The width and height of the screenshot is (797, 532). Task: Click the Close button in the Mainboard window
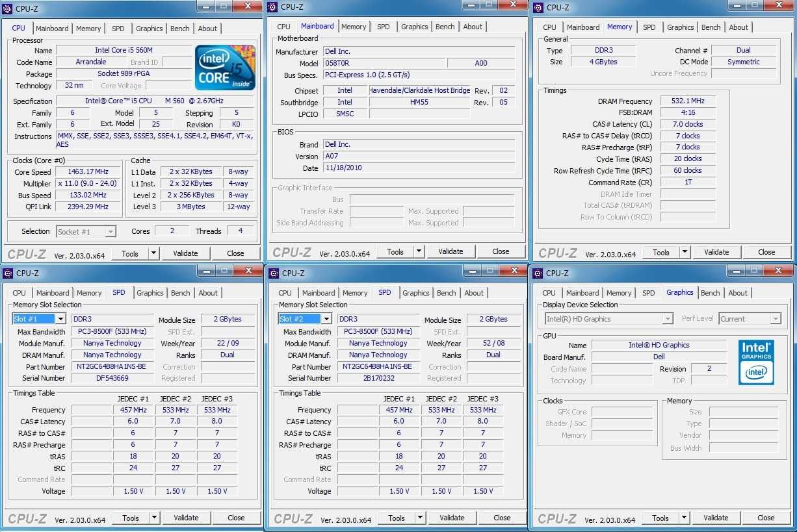coord(501,251)
